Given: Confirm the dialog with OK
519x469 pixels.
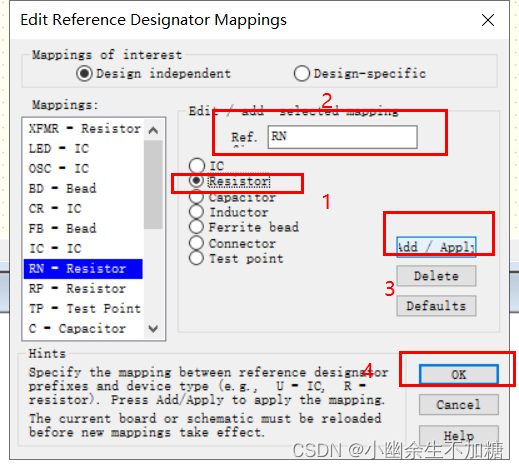Looking at the screenshot, I should pos(459,374).
